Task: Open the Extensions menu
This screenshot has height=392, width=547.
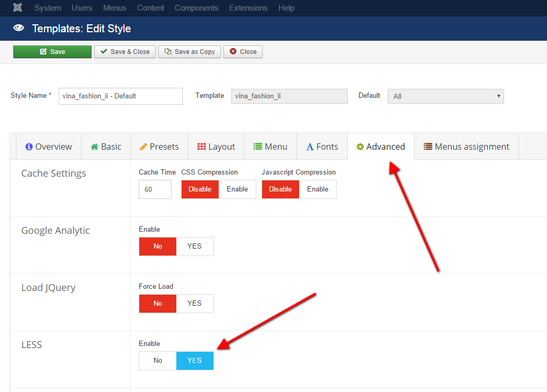Action: [x=248, y=8]
